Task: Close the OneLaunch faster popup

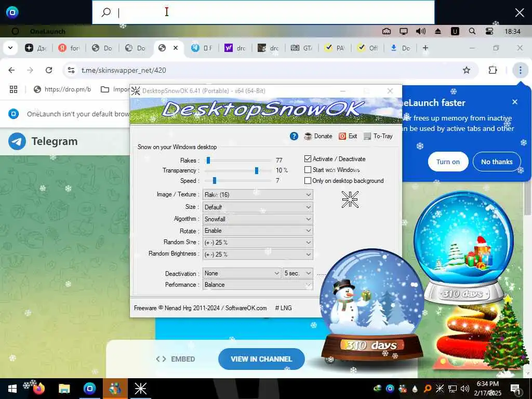Action: point(515,102)
